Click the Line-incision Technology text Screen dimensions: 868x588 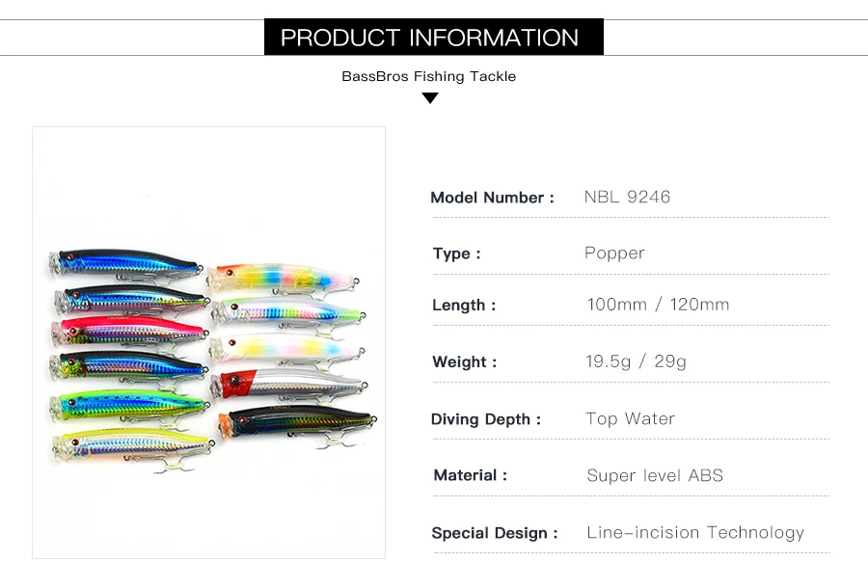(x=694, y=532)
